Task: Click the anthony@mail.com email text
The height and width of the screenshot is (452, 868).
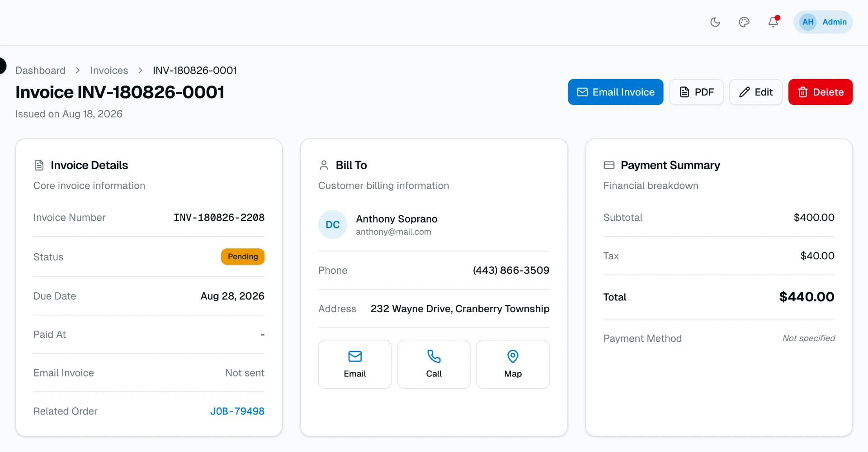Action: (393, 232)
